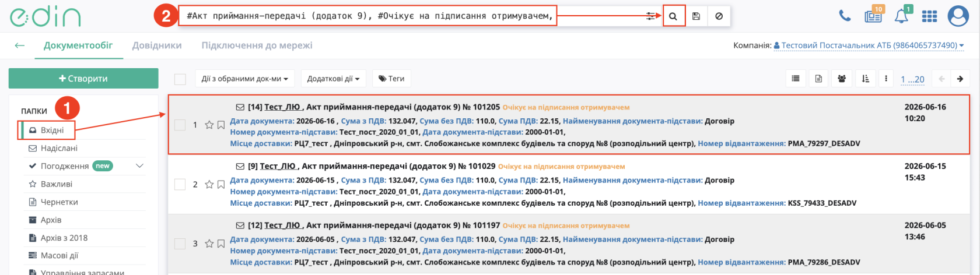Open the news icon with badge 10

point(873,16)
